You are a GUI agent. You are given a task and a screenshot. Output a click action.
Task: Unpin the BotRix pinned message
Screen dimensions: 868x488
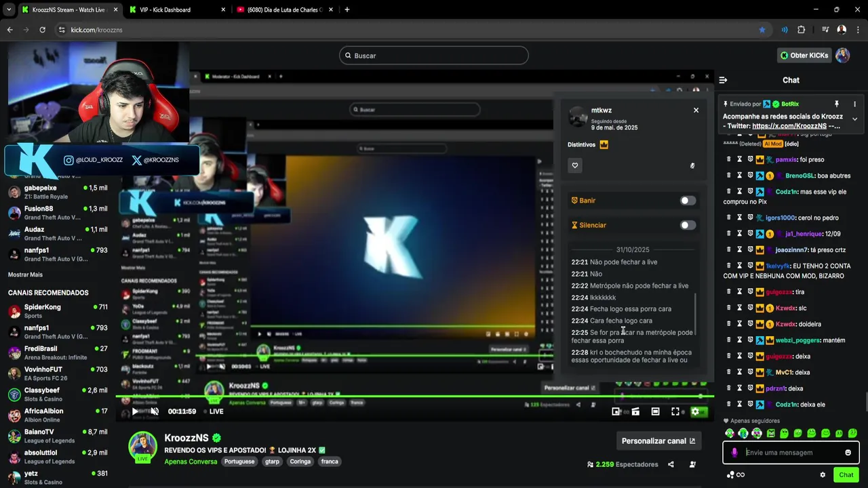tap(836, 104)
